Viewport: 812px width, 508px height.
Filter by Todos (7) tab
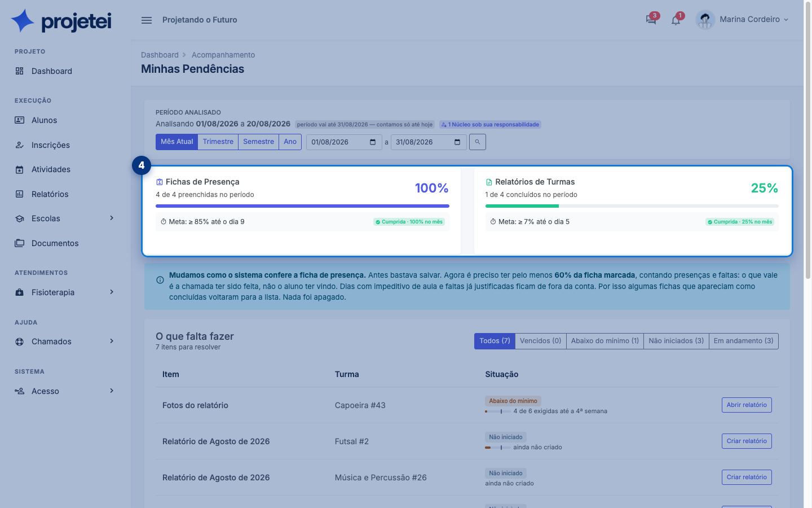[x=495, y=341]
